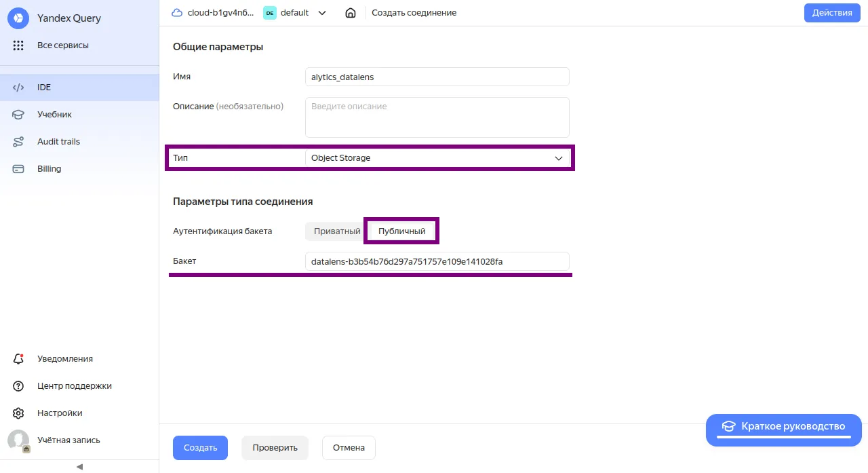Image resolution: width=868 pixels, height=473 pixels.
Task: Click the Yandex Query title text
Action: click(69, 18)
